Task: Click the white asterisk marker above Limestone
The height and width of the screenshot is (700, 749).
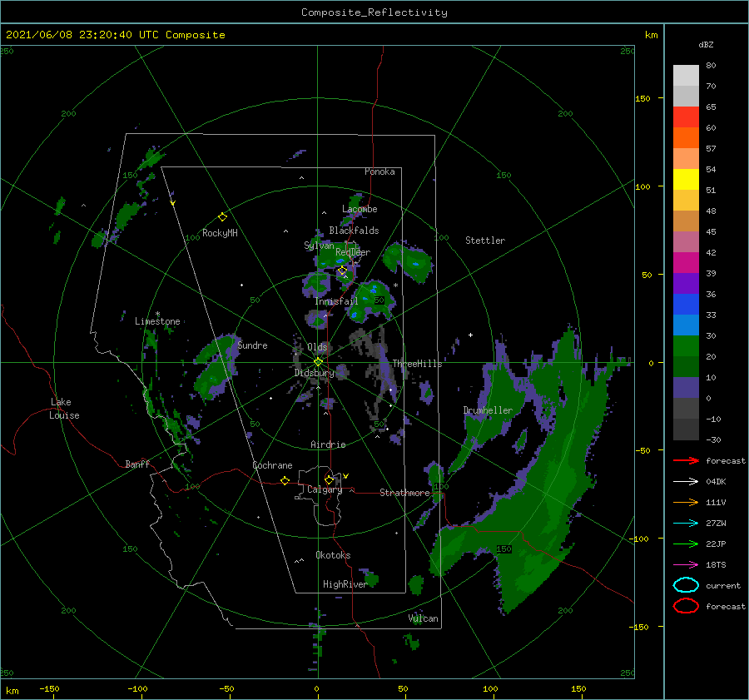Action: coord(157,314)
